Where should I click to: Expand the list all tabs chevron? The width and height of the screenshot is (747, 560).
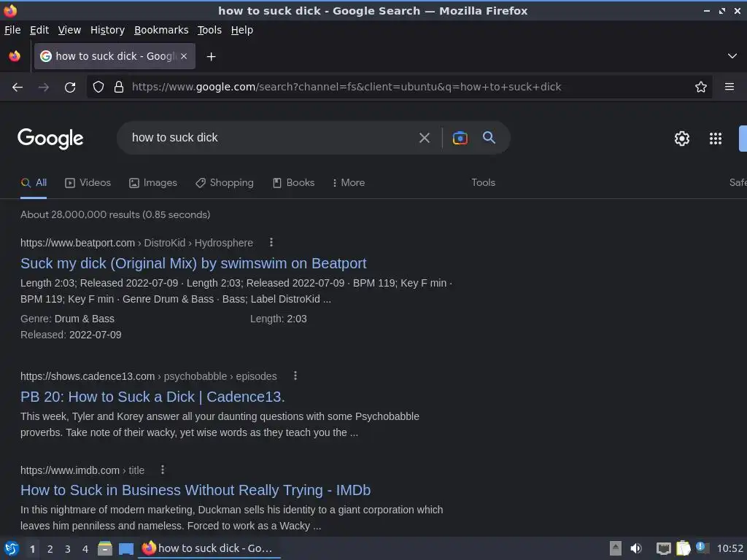(732, 56)
